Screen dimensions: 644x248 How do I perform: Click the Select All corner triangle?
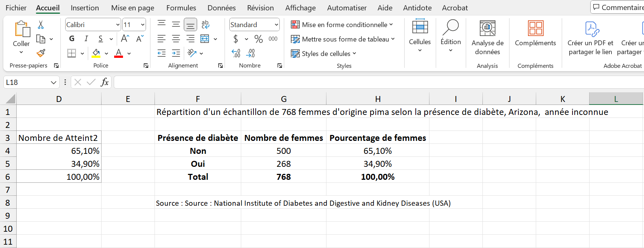[10, 99]
